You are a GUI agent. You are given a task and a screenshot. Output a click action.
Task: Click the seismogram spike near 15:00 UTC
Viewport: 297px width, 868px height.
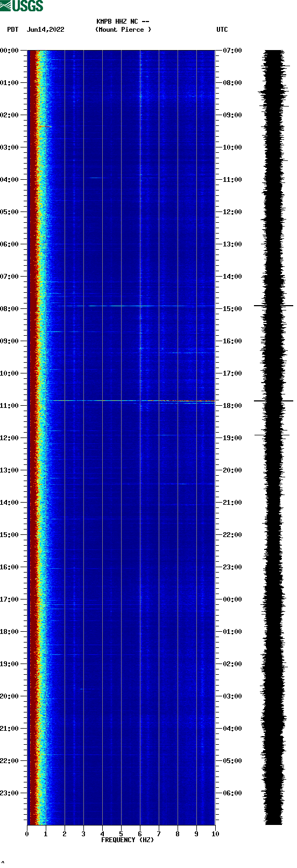click(273, 306)
